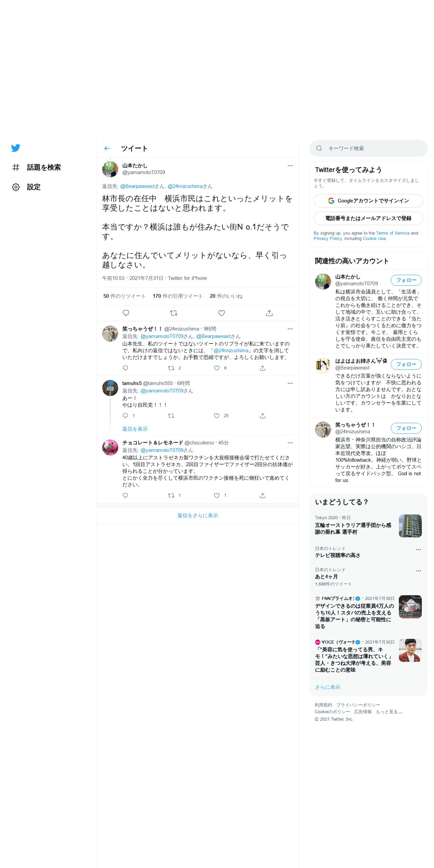Screen dimensions: 434x868
Task: Retweet the チョコレート＆レモネード reply
Action: pyautogui.click(x=171, y=496)
